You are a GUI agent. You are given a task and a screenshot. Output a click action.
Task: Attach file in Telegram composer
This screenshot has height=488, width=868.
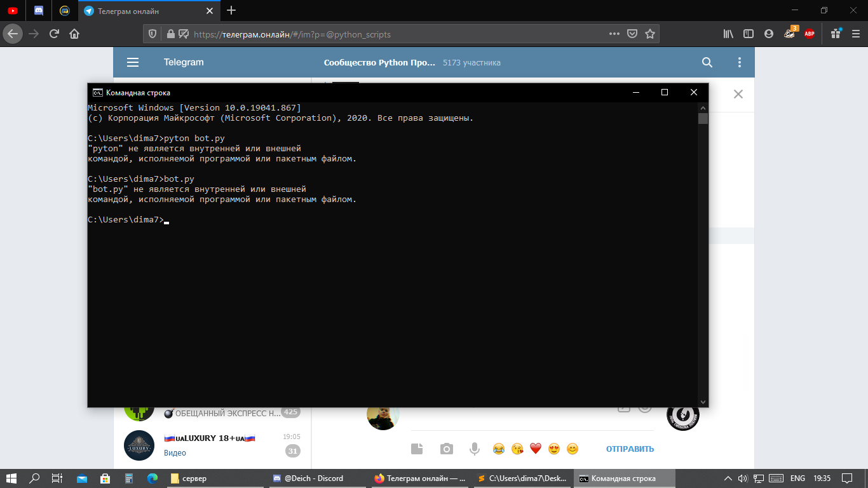tap(417, 449)
